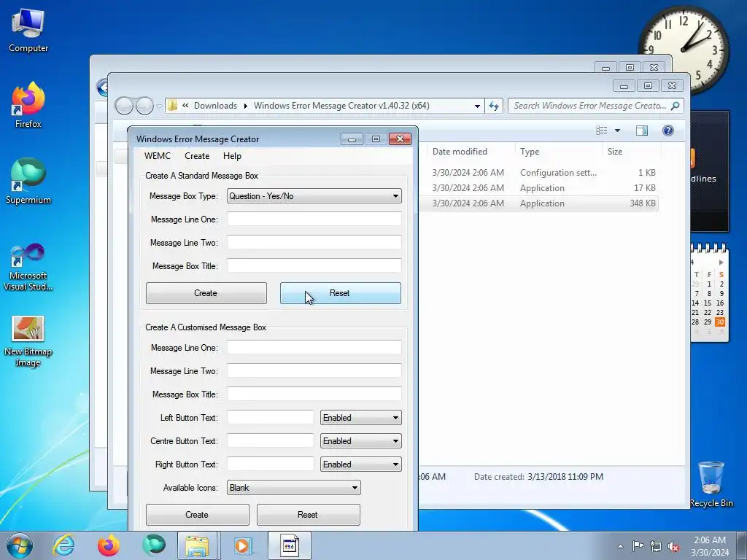Launch Supermium from the taskbar
This screenshot has height=560, width=747.
(x=153, y=545)
